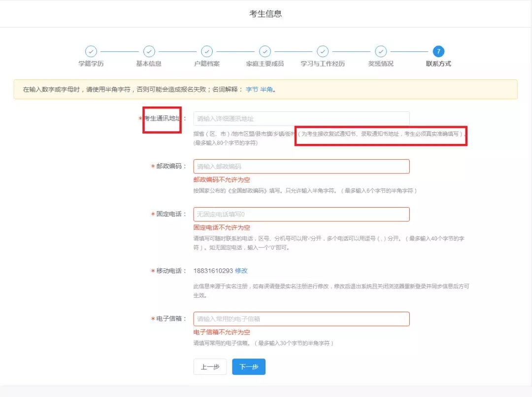Select the 户籍档案 step label
532x397 pixels.
207,64
